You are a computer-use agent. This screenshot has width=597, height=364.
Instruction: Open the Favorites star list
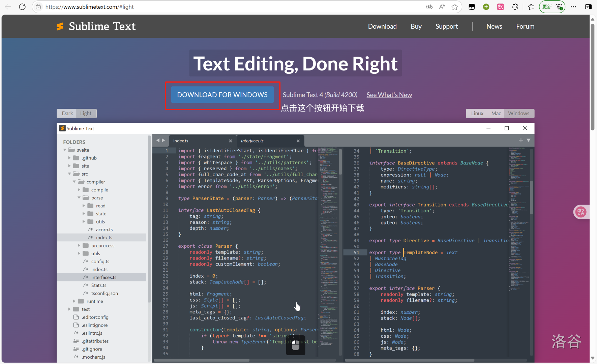[x=531, y=6]
